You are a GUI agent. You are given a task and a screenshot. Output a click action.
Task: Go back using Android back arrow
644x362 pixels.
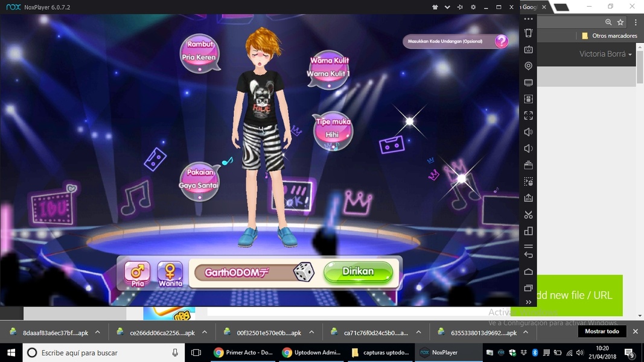click(x=529, y=255)
